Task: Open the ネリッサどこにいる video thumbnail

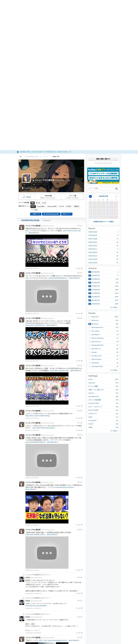Action: [x=47, y=251]
